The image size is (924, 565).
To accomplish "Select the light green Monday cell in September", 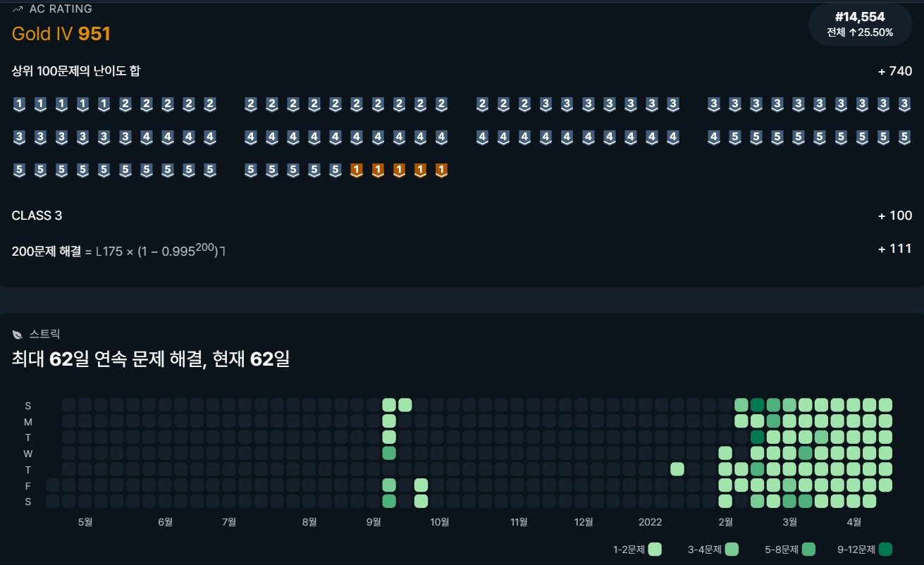I will coord(389,421).
